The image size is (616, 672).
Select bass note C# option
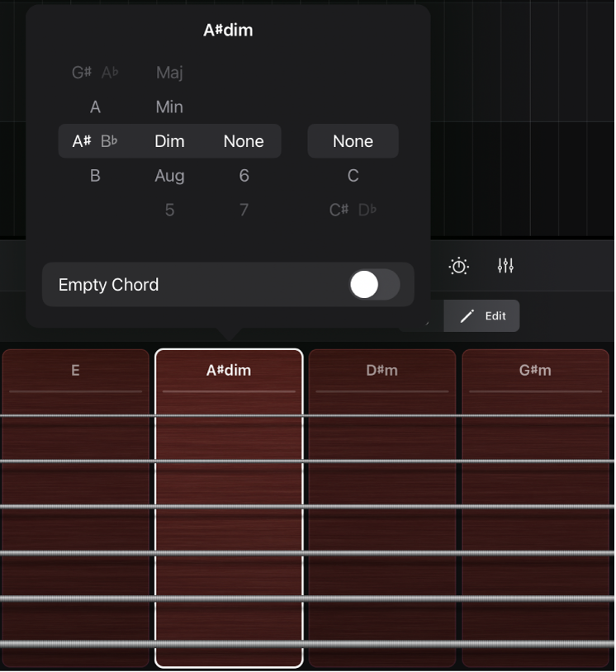click(x=339, y=210)
